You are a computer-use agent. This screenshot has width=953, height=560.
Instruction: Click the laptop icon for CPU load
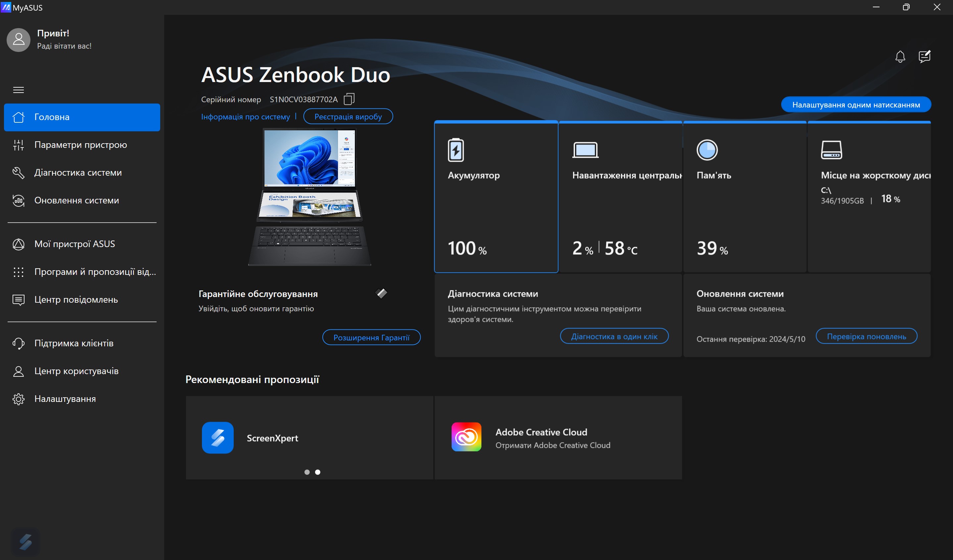pos(586,150)
